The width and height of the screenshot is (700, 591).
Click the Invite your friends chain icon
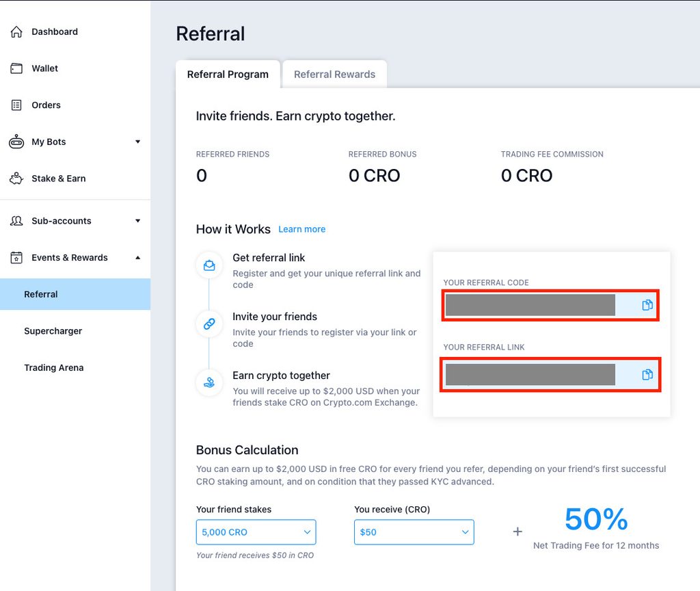point(209,324)
